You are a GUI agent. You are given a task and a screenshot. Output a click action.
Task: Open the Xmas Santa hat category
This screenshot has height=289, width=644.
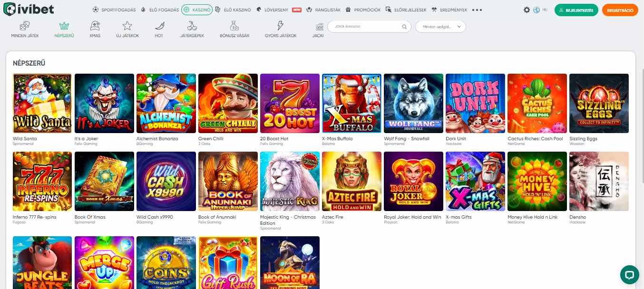(95, 29)
